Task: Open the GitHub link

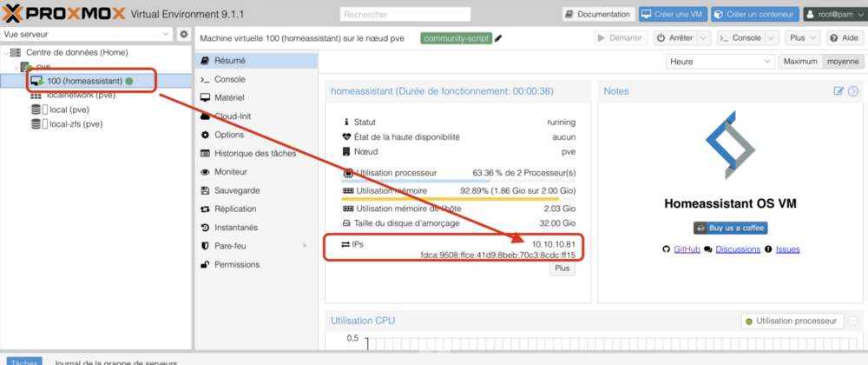Action: (x=687, y=249)
